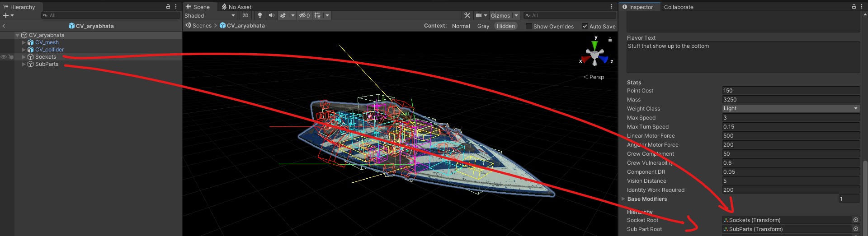Open the Hierarchy create (+) menu
Screen dimensions: 868x236
[8, 15]
